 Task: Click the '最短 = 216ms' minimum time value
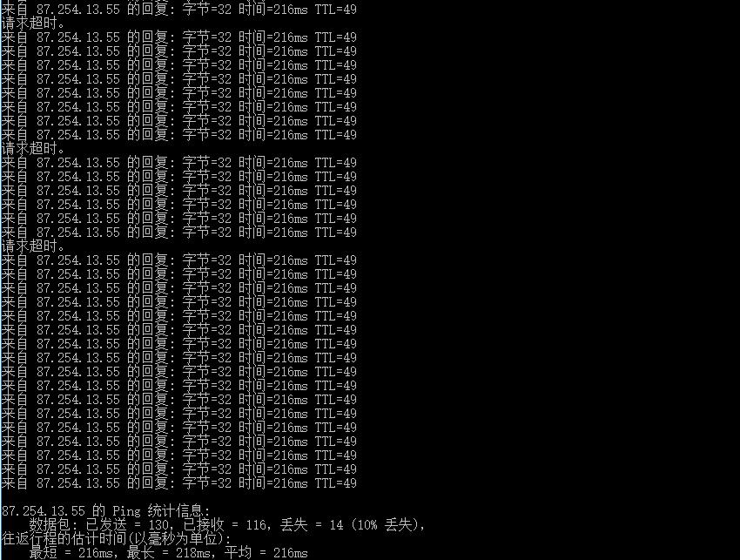[71, 552]
